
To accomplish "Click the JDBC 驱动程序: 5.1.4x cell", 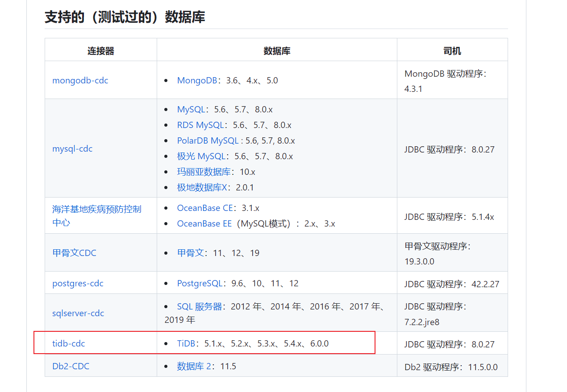I will pos(452,216).
